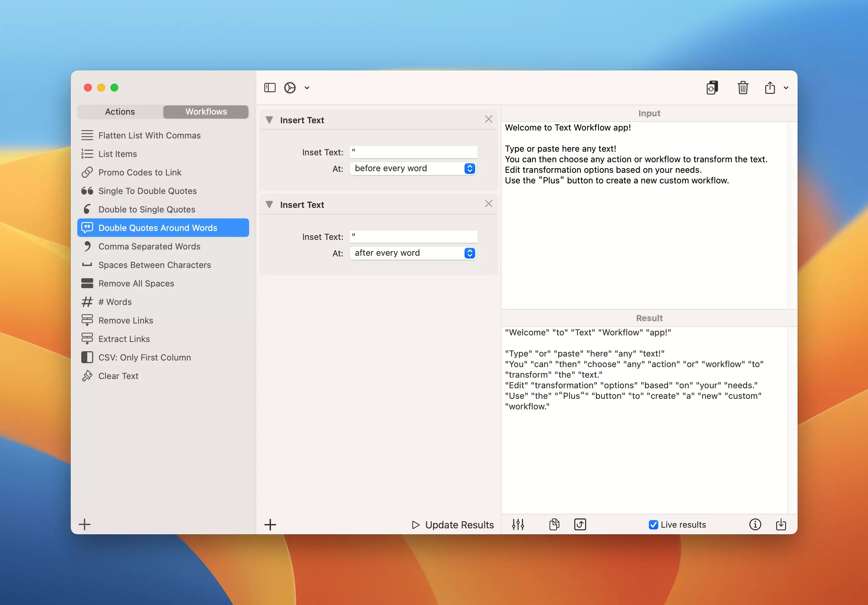Expand the gear action menu chevron
The height and width of the screenshot is (605, 868).
pyautogui.click(x=307, y=88)
